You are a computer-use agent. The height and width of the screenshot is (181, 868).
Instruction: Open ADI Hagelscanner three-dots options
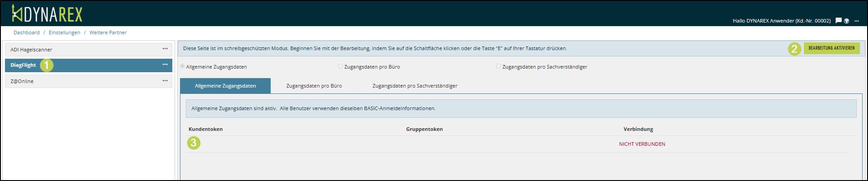tap(165, 49)
